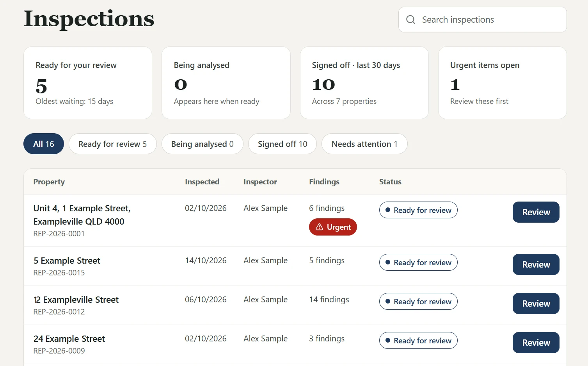
Task: Click the Property column header
Action: (x=49, y=182)
